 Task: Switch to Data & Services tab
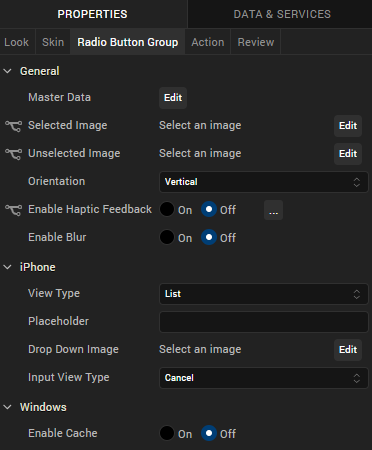(282, 14)
